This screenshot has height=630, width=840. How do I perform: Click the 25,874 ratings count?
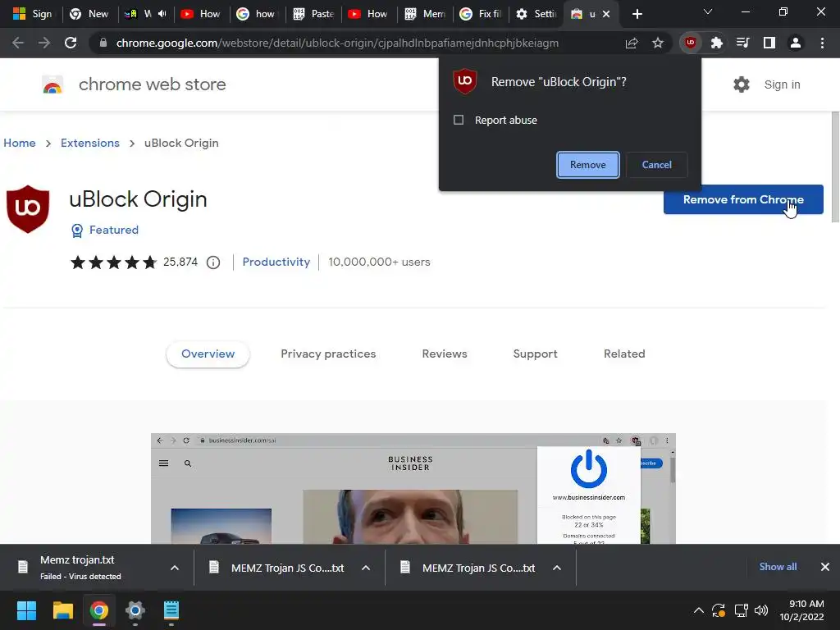[x=180, y=262]
